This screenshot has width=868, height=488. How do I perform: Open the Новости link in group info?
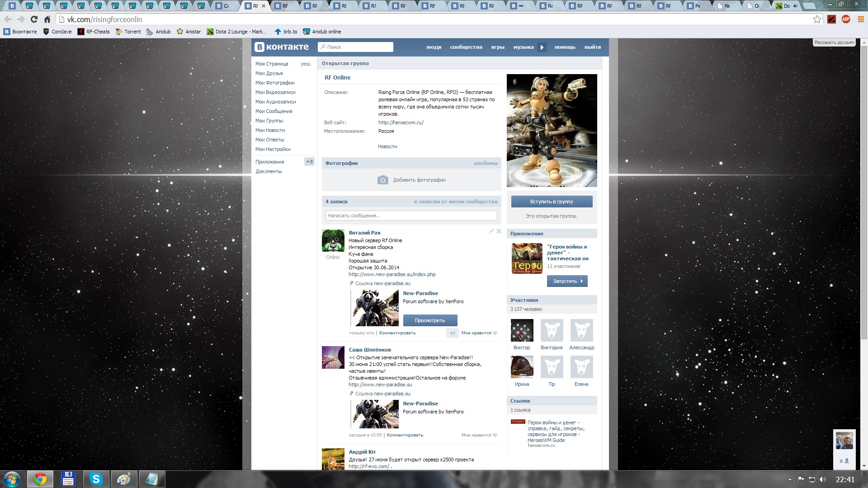click(x=387, y=146)
